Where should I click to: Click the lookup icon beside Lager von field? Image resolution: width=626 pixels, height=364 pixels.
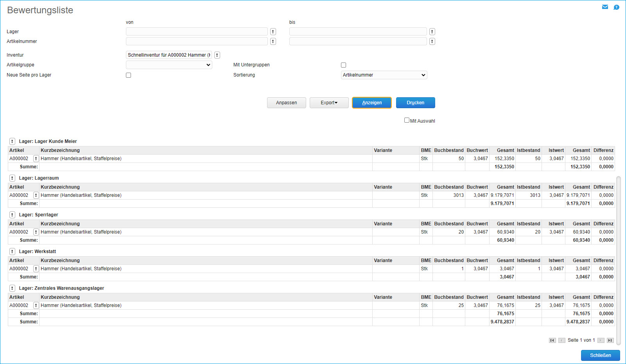[273, 32]
